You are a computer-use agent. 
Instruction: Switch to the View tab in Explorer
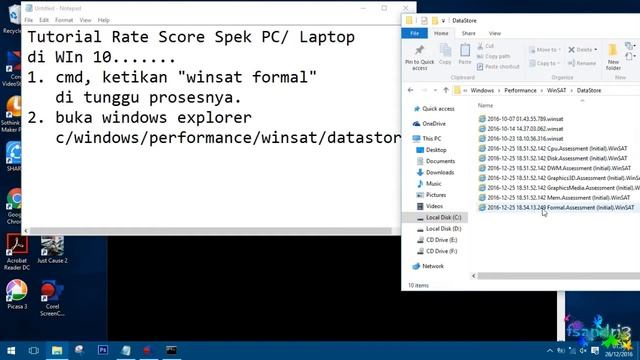pyautogui.click(x=495, y=33)
